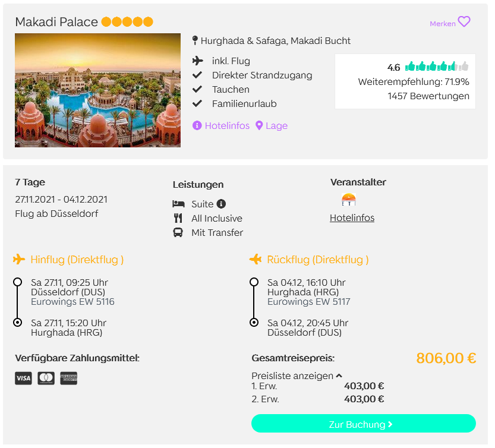This screenshot has height=448, width=495.
Task: Click the Zur Buchung button
Action: pos(363,424)
